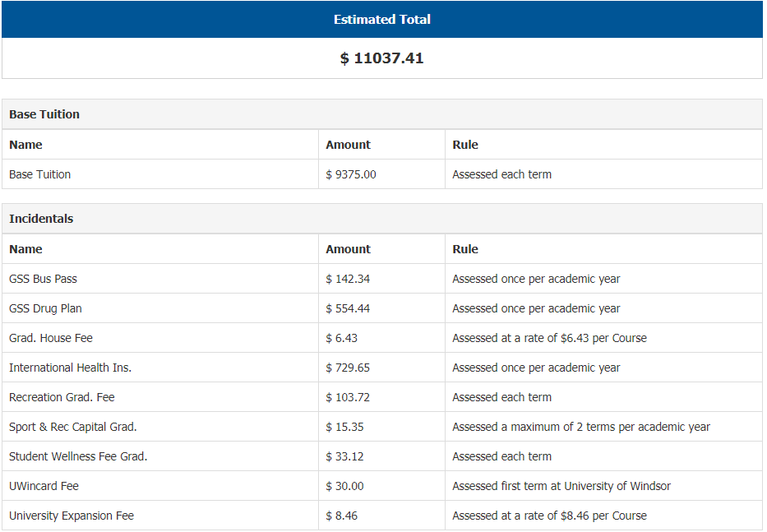The height and width of the screenshot is (532, 767).
Task: Select the total amount $ 11037.41
Action: pyautogui.click(x=382, y=58)
